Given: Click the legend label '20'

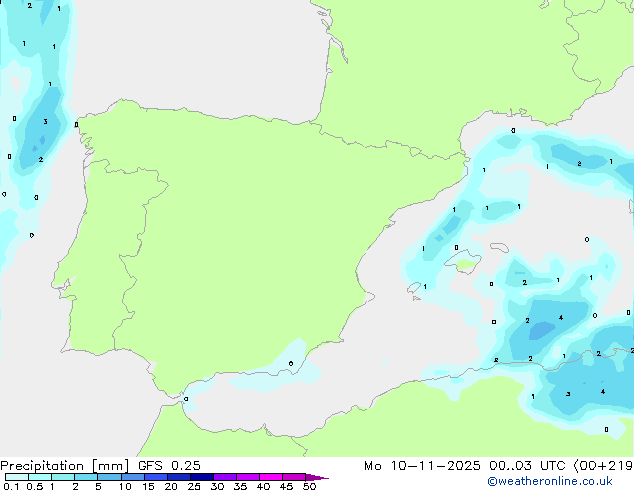Looking at the screenshot, I should coord(171,486).
